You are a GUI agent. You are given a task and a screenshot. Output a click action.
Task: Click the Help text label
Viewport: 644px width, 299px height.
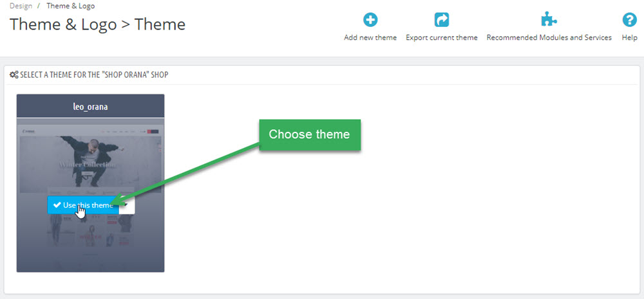[629, 37]
